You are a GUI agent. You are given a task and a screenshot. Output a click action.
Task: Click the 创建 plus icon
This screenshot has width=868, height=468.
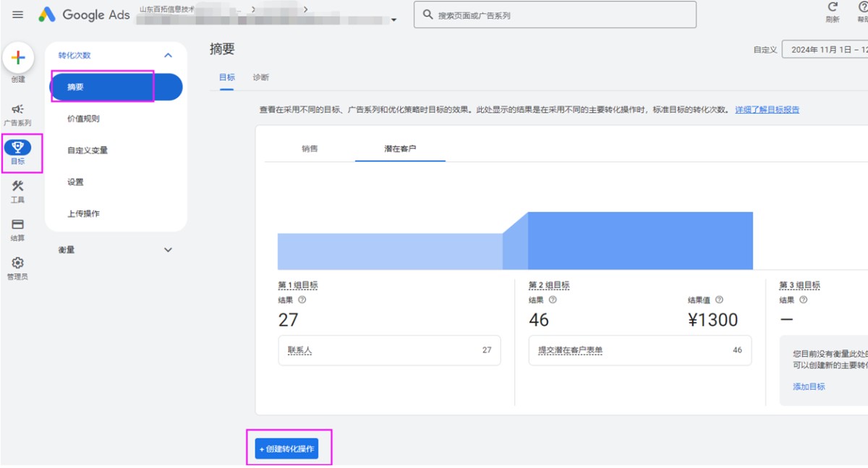[x=18, y=59]
